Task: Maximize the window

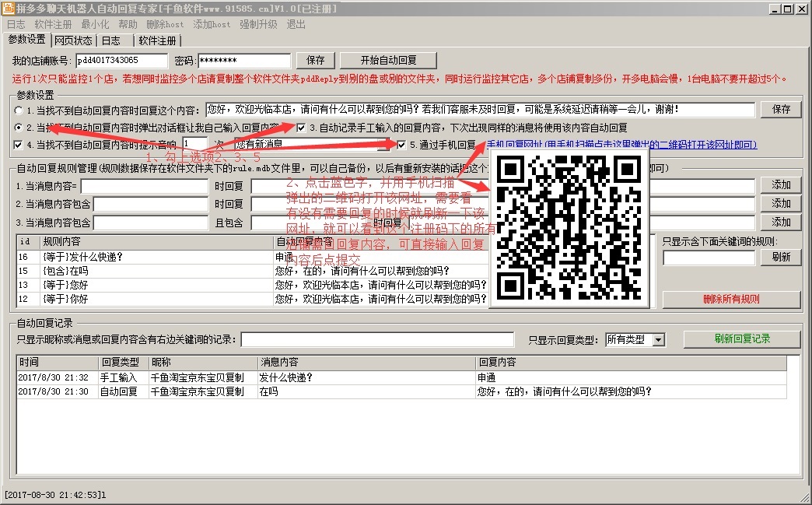Action: [x=787, y=9]
